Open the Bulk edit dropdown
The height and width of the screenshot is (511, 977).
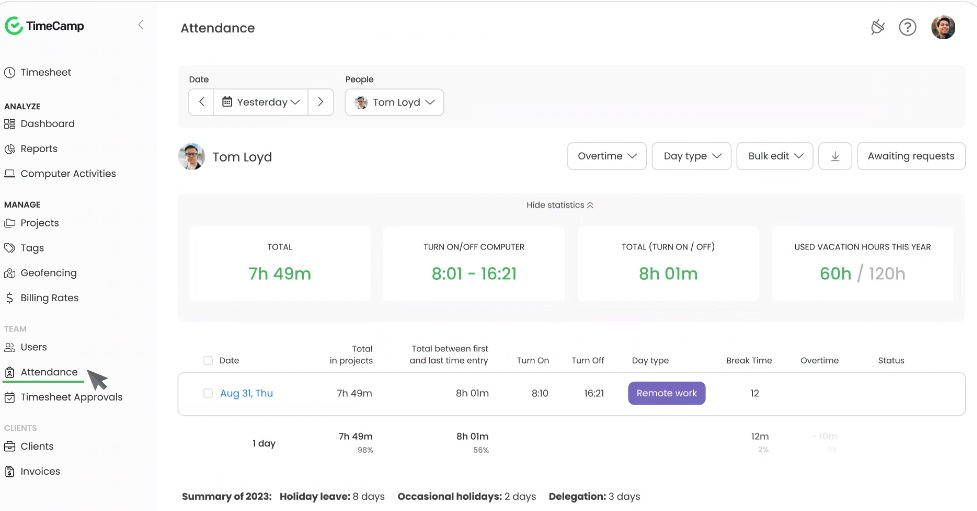[x=774, y=156]
